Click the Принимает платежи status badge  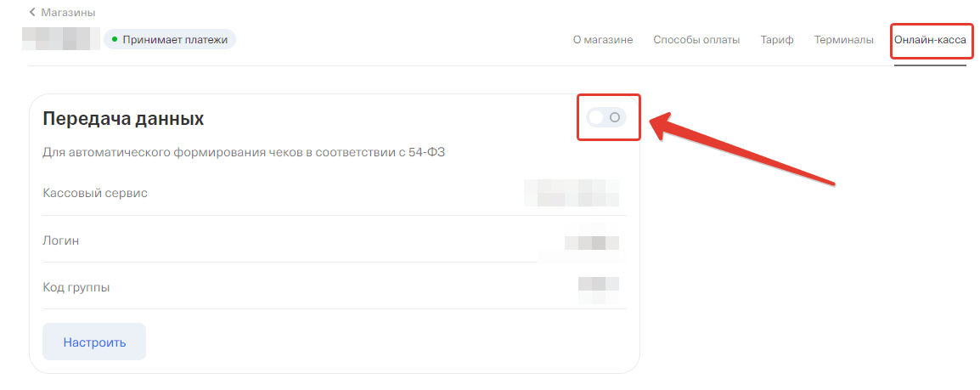pyautogui.click(x=170, y=40)
